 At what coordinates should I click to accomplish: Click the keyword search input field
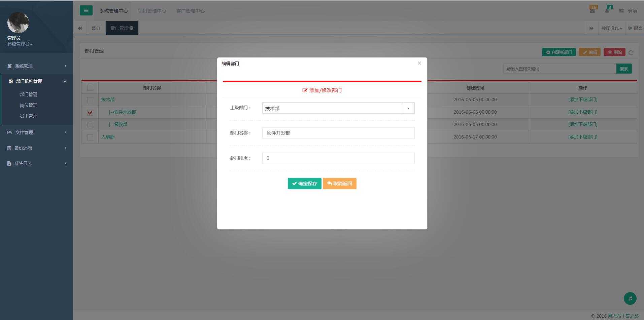pyautogui.click(x=560, y=69)
